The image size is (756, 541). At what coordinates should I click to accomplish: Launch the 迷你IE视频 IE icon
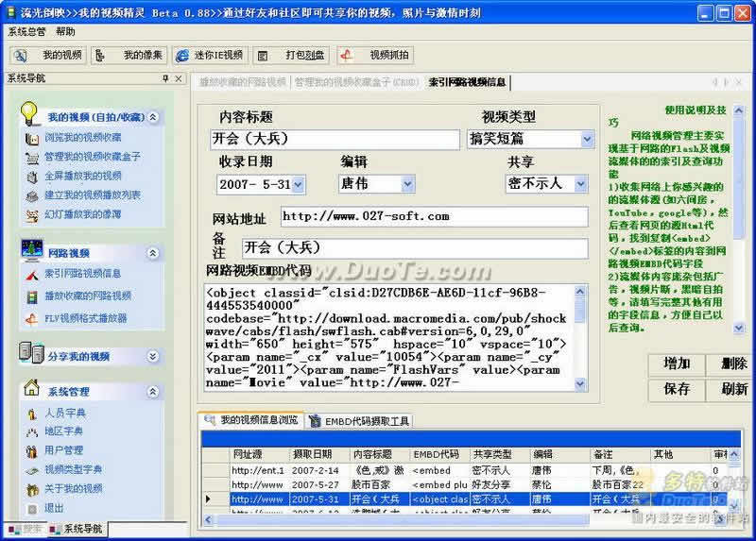pos(182,56)
